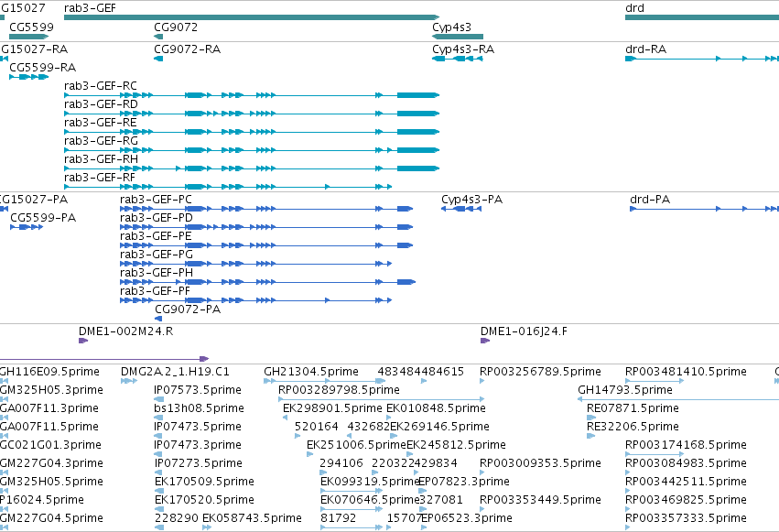Select transcript rab3-GEF-RG
Screen dimensions: 779x532
tap(252, 150)
